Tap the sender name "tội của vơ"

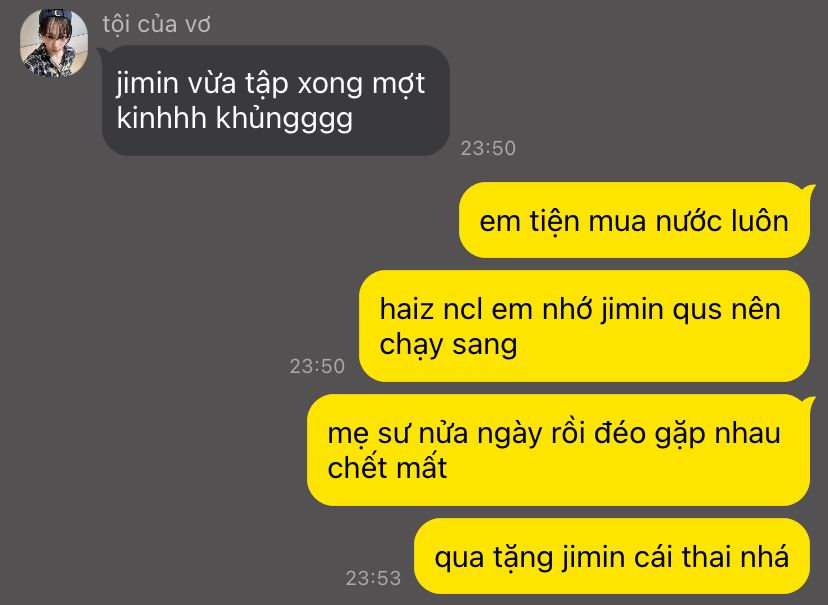157,24
